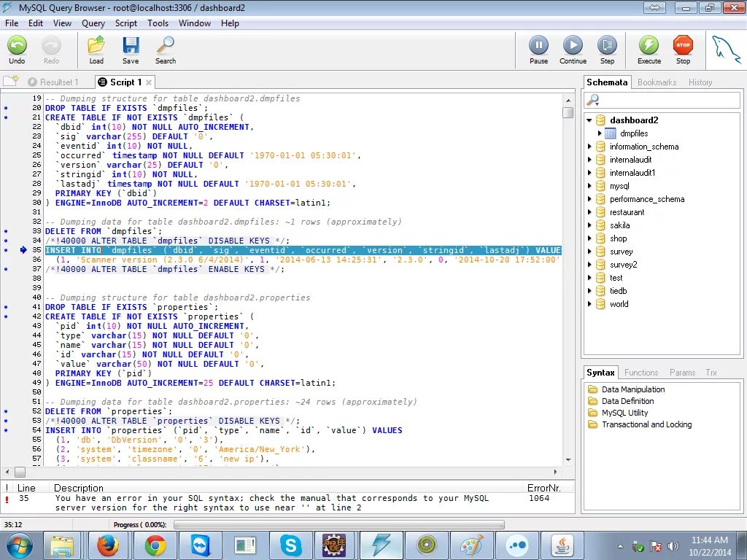Open Firefox from the taskbar
Image resolution: width=747 pixels, height=560 pixels.
point(108,545)
